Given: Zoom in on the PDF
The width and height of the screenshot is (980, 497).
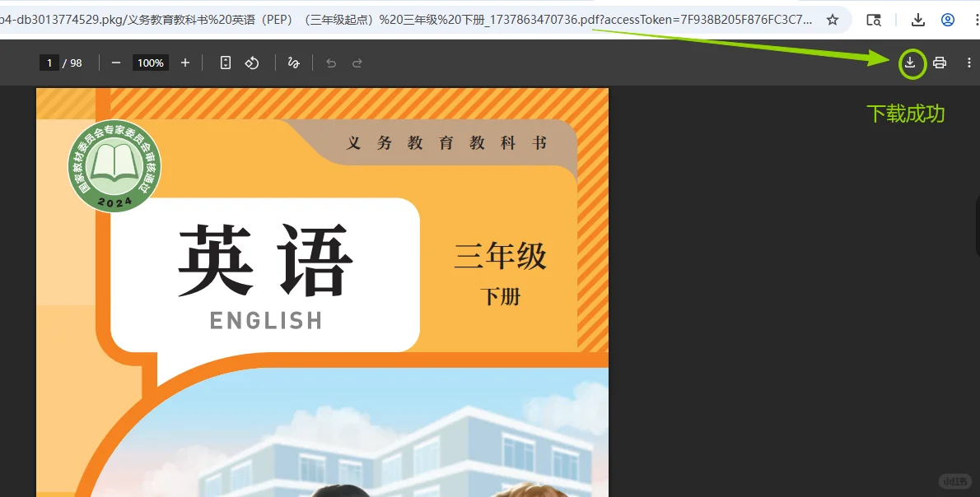Looking at the screenshot, I should (x=185, y=63).
